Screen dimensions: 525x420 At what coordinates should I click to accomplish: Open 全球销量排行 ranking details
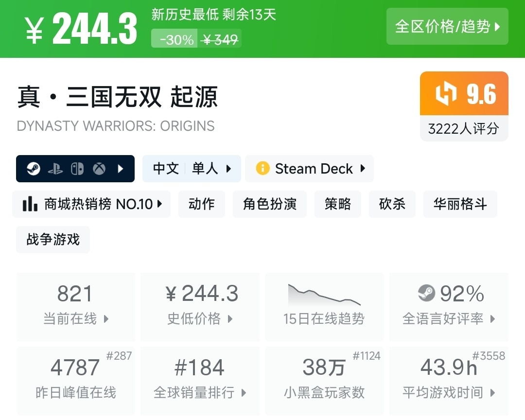pos(200,380)
